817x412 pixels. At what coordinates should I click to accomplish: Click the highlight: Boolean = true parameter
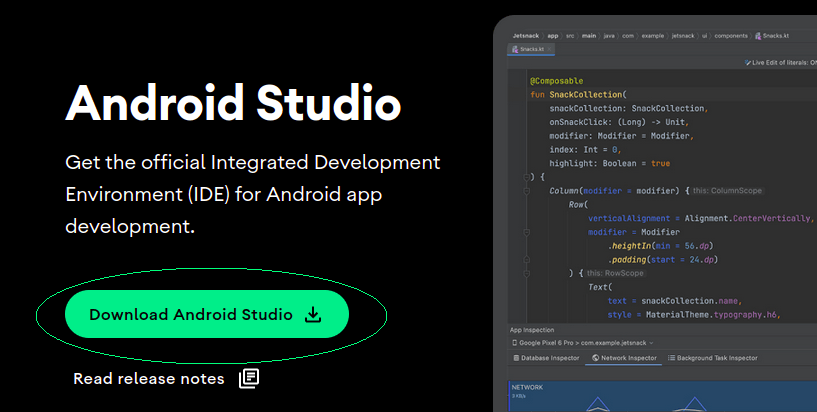(610, 164)
